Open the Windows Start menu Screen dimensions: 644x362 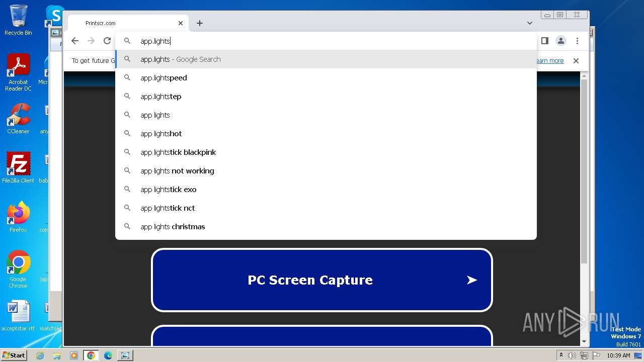click(x=14, y=355)
